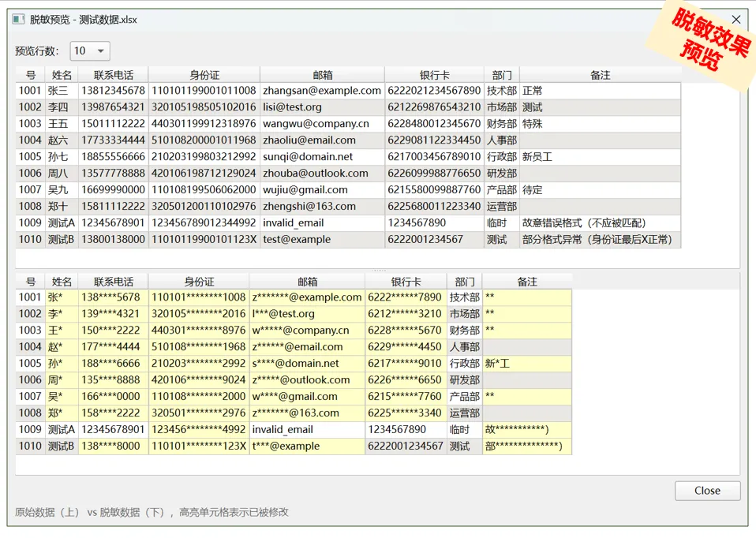Select the 部门 header in masked table
The image size is (756, 538).
tap(465, 282)
